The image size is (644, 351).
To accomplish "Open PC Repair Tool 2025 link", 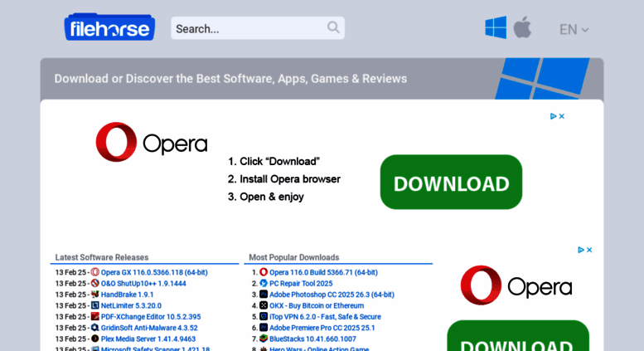I will [x=301, y=283].
